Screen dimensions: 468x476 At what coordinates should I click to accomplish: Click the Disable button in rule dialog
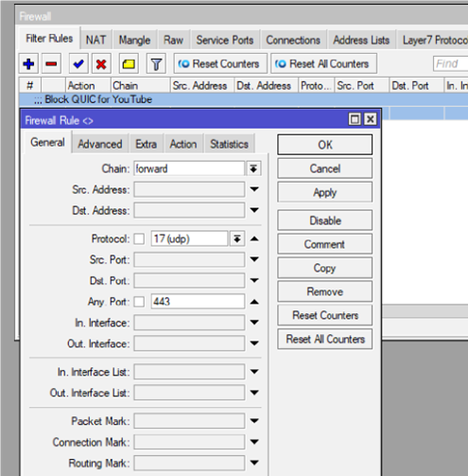tap(325, 220)
